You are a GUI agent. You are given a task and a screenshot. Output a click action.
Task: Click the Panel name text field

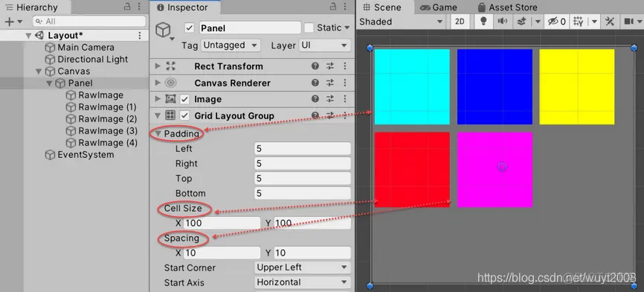250,28
